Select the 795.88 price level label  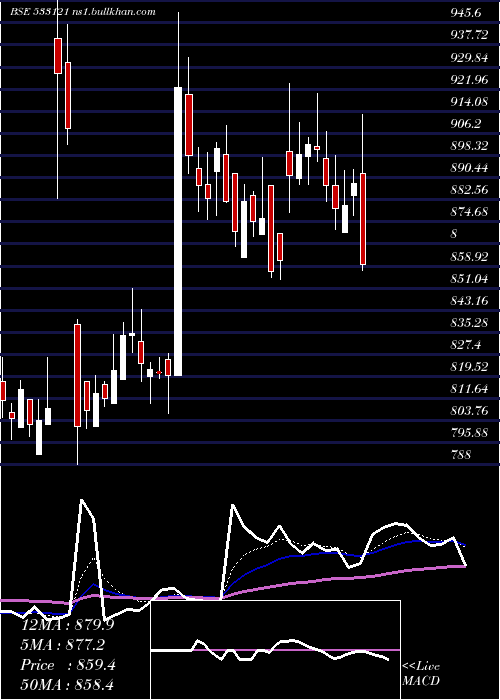point(469,433)
